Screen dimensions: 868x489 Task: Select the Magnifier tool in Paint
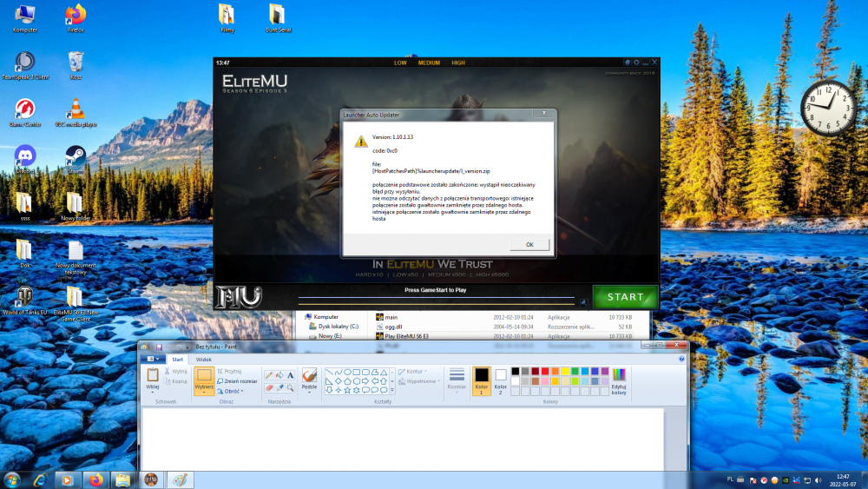[290, 387]
